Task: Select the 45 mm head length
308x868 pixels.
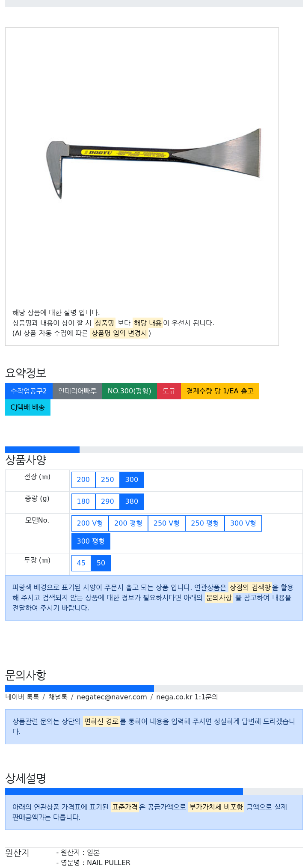Action: point(81,563)
